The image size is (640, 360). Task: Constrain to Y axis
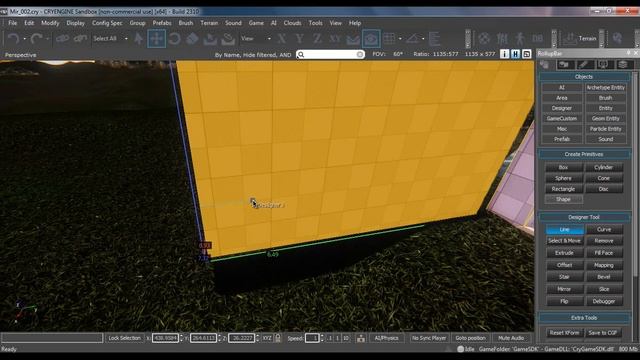click(x=300, y=39)
